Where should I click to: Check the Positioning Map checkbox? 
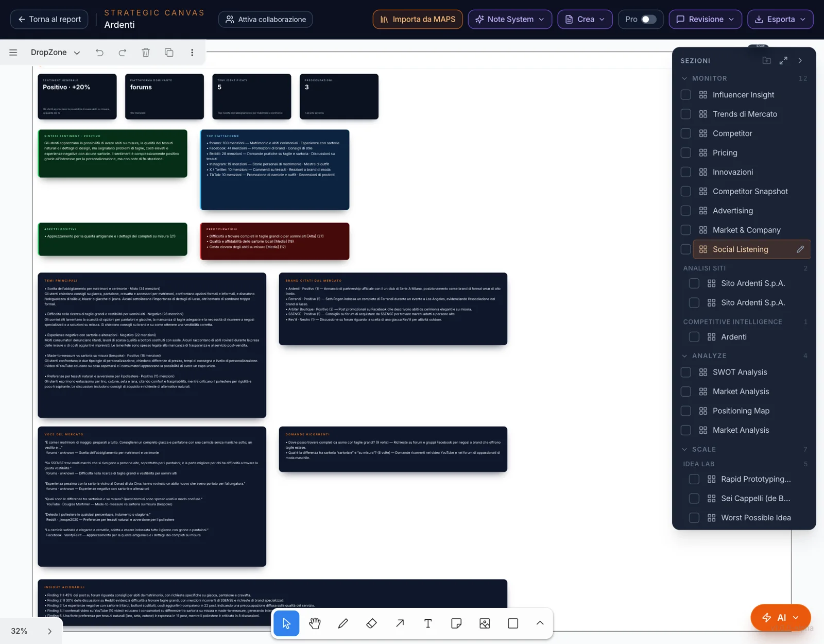point(686,411)
